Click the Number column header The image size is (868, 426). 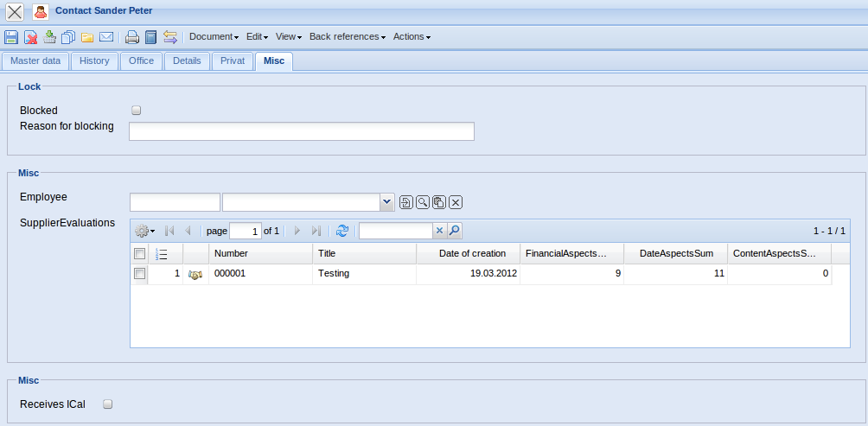click(x=259, y=253)
